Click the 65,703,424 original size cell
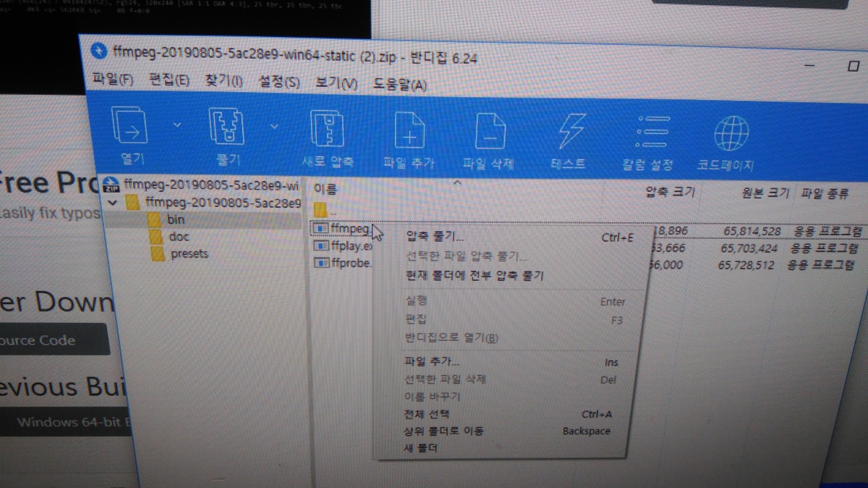This screenshot has width=868, height=488. tap(749, 248)
